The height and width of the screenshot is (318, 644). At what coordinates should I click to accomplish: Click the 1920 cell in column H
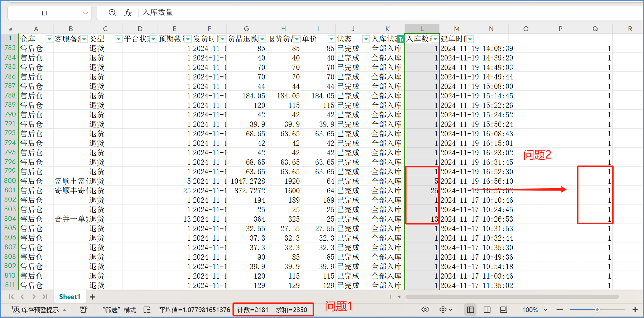point(284,181)
